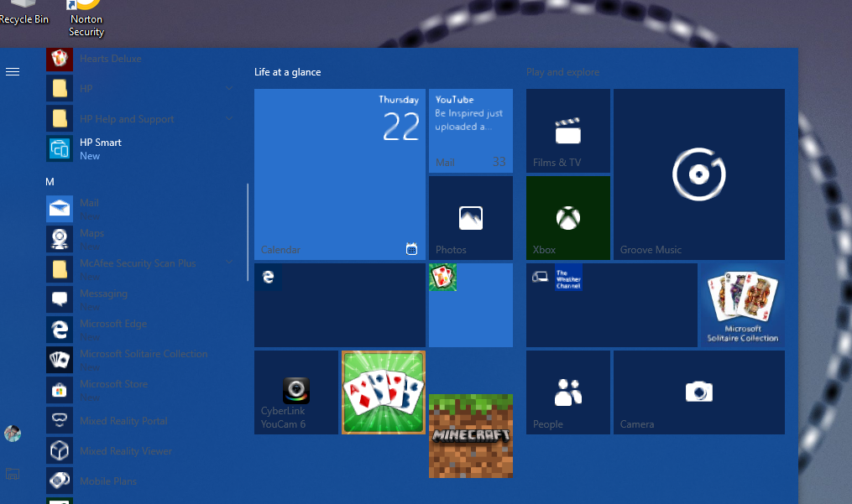This screenshot has height=504, width=852.
Task: Click the user account avatar
Action: pos(13,434)
